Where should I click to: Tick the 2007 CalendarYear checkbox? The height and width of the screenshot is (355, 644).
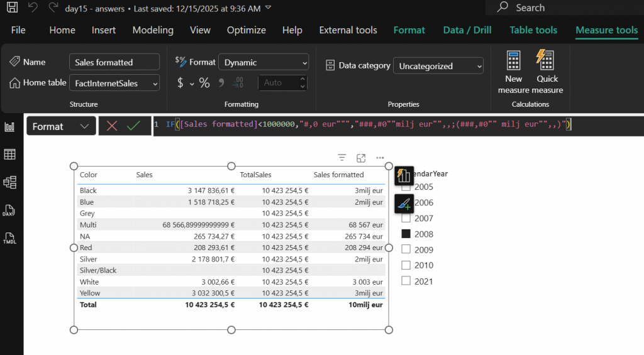pyautogui.click(x=406, y=219)
